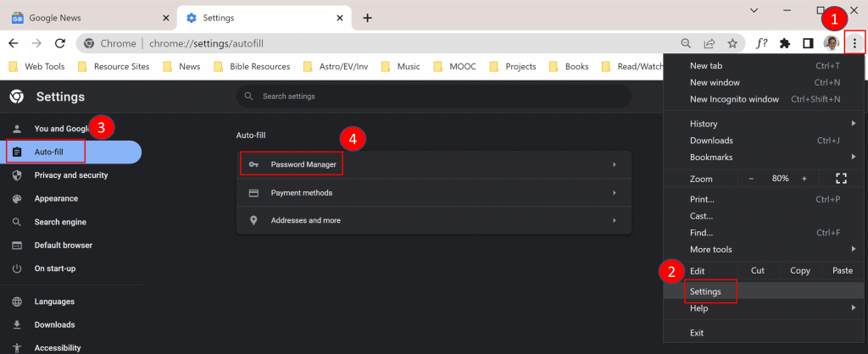Click the share page icon in the address bar
The image size is (868, 354).
click(709, 43)
